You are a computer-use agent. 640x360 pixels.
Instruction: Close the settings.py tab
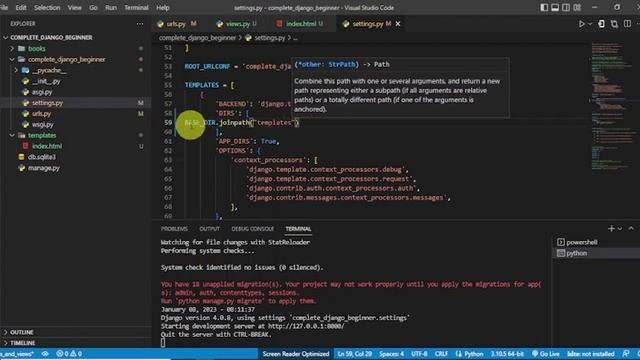tap(398, 24)
